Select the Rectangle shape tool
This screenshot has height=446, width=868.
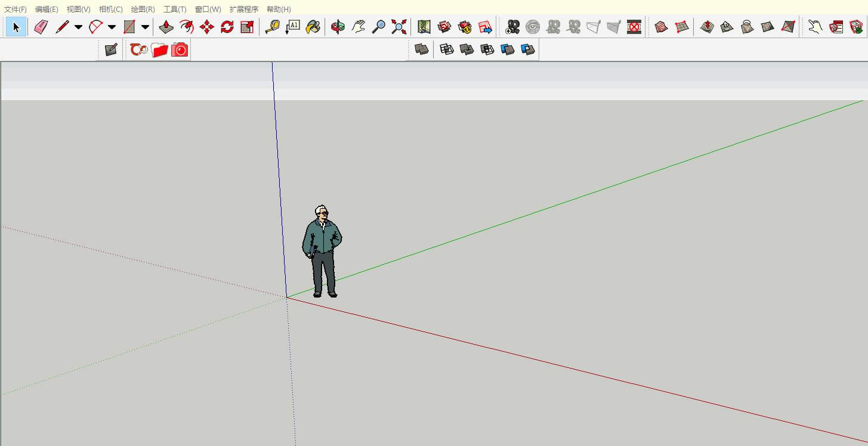[x=129, y=27]
